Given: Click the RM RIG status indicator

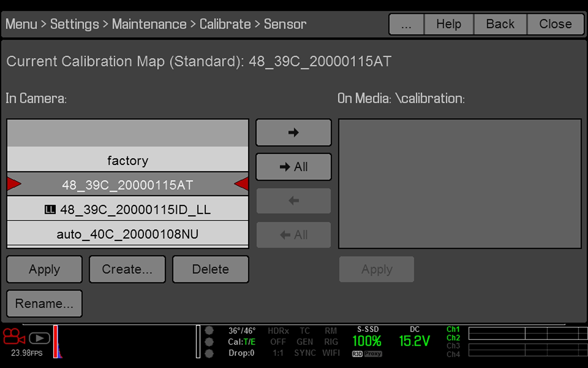Looking at the screenshot, I should click(331, 336).
